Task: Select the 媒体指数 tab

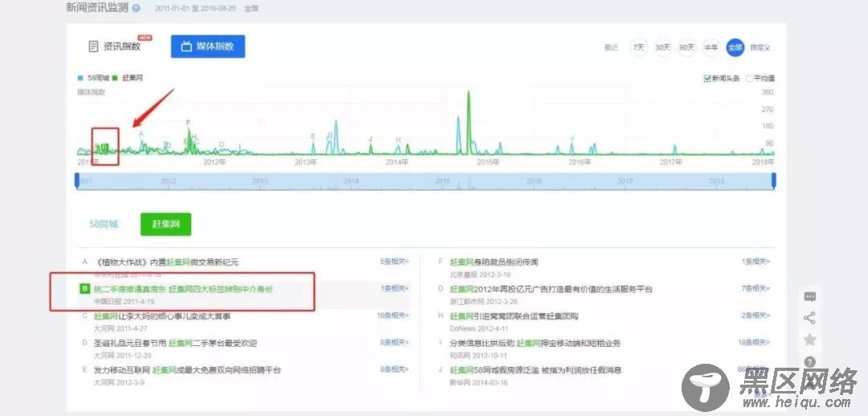Action: (207, 47)
